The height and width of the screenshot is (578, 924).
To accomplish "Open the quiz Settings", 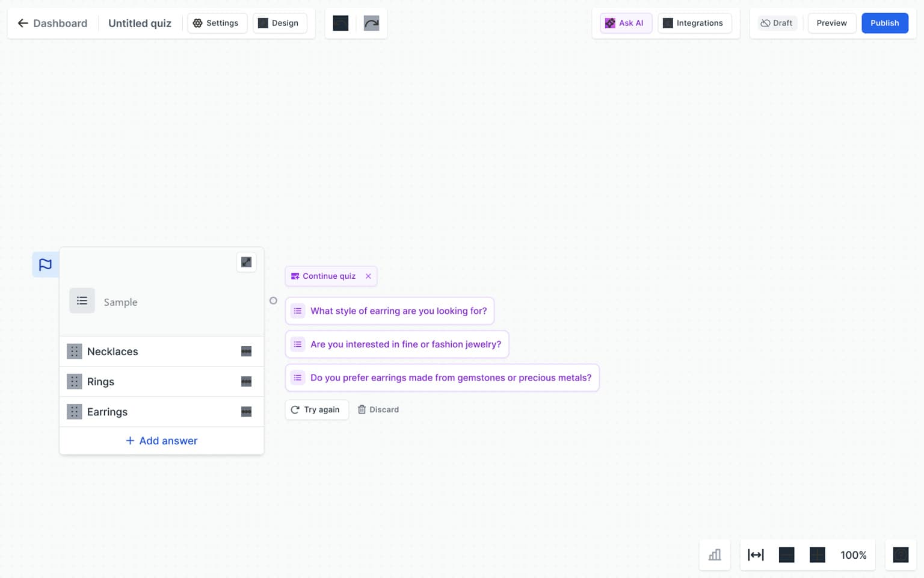I will 217,23.
